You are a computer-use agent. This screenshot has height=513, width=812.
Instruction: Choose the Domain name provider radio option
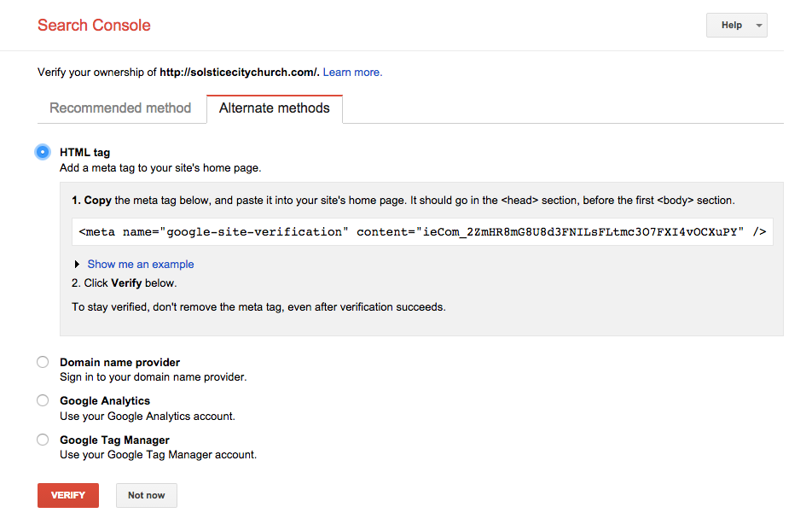click(43, 362)
